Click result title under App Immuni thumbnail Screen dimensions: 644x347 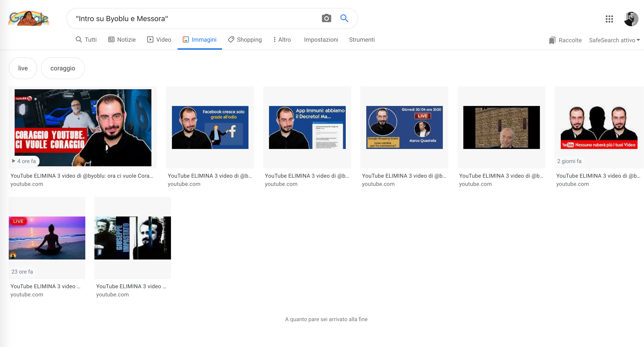click(307, 176)
